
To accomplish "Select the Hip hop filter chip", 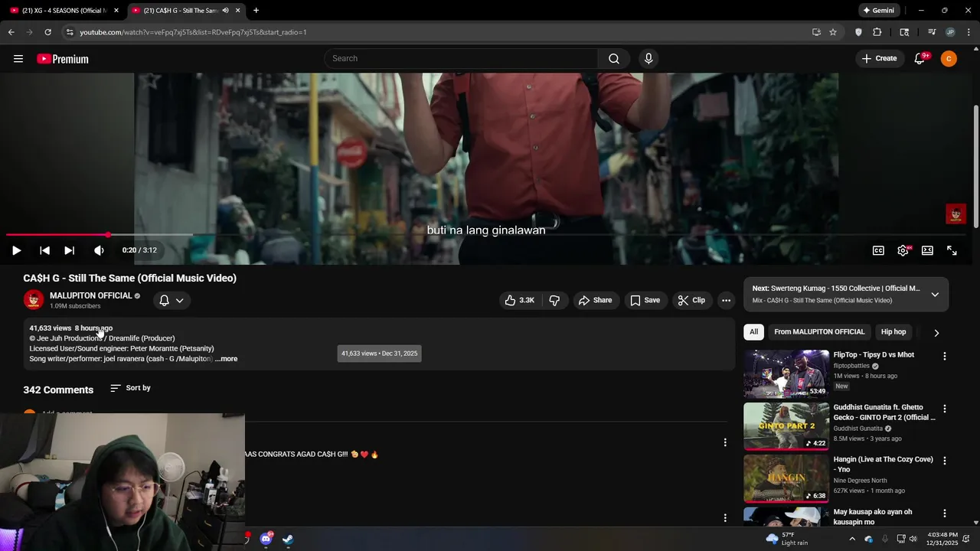I will [893, 332].
